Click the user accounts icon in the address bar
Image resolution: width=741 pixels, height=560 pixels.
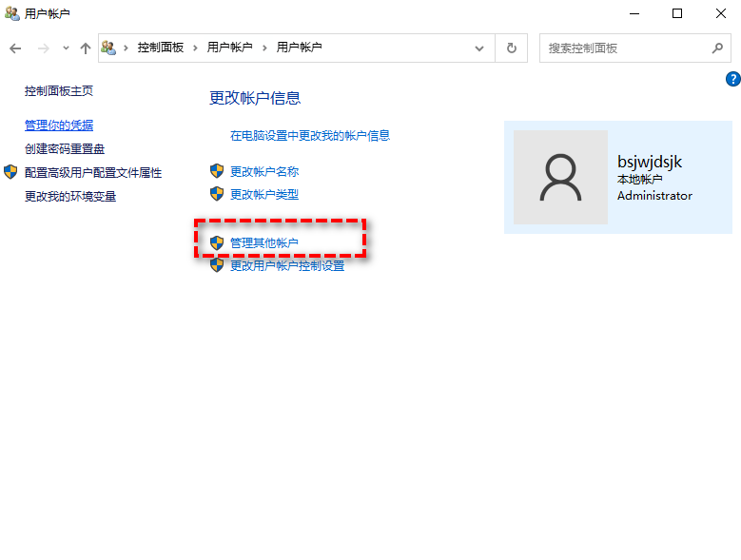[108, 48]
